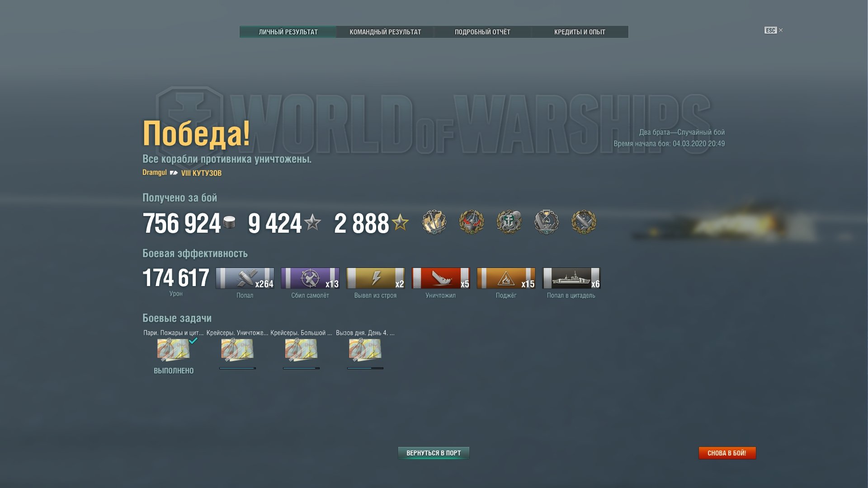Viewport: 868px width, 488px height.
Task: Click the Снова в бой! button
Action: [727, 453]
